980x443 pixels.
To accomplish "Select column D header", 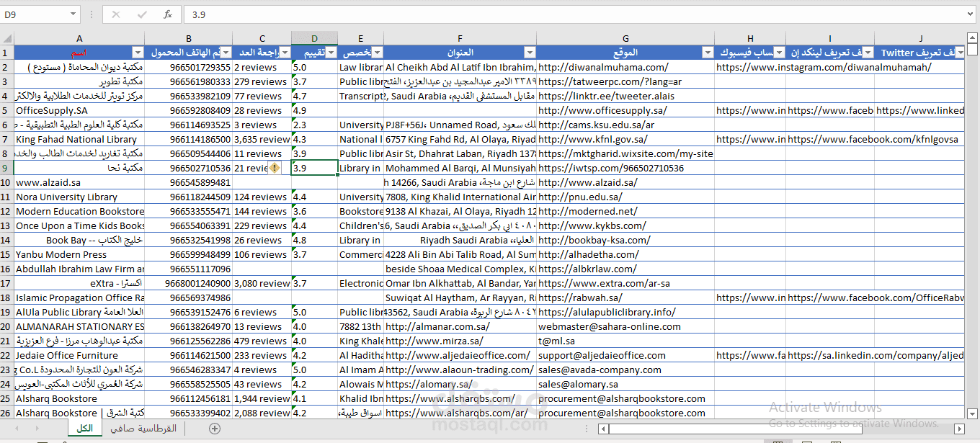I will point(314,38).
